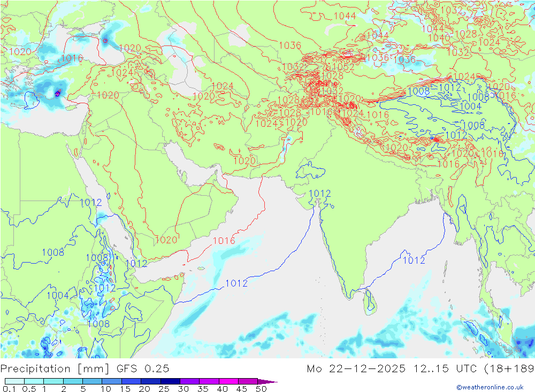This screenshot has width=535, height=392.
Task: Click the '40' legend scale label
Action: point(223,389)
